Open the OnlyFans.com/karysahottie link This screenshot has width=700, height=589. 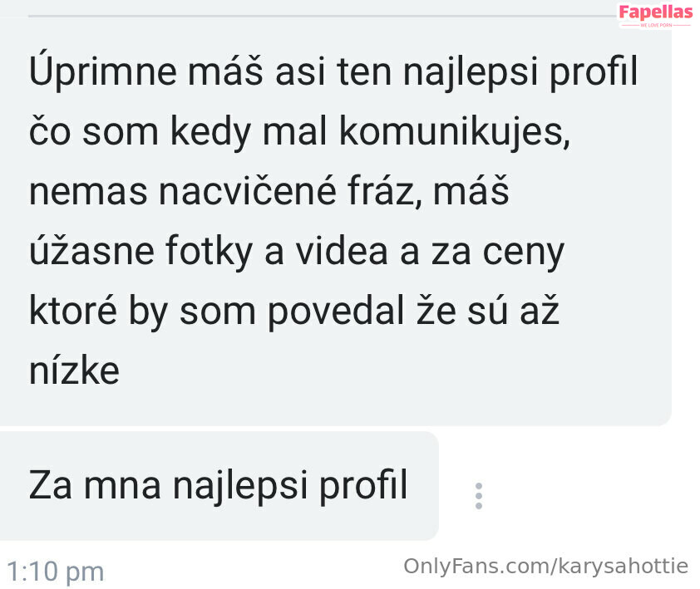point(545,567)
